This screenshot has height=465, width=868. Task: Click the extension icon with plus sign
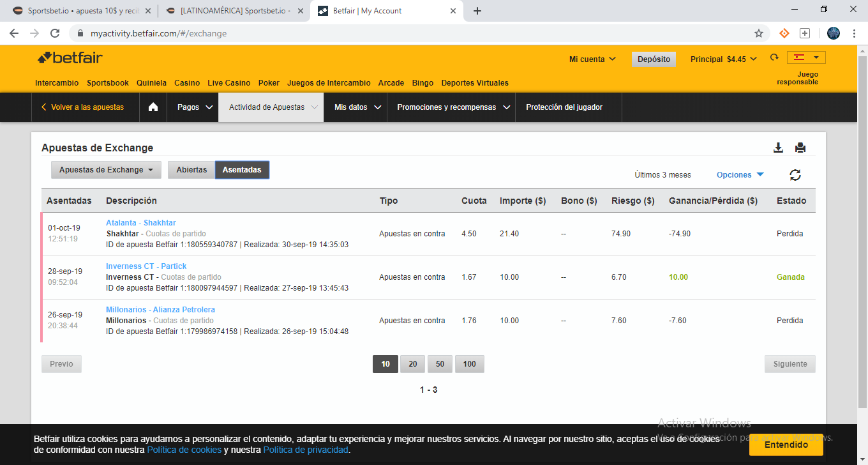[x=805, y=33]
